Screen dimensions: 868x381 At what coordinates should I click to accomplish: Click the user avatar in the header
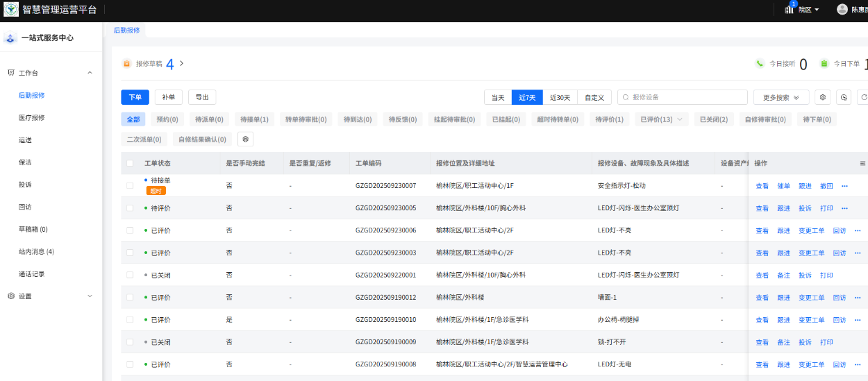[842, 9]
